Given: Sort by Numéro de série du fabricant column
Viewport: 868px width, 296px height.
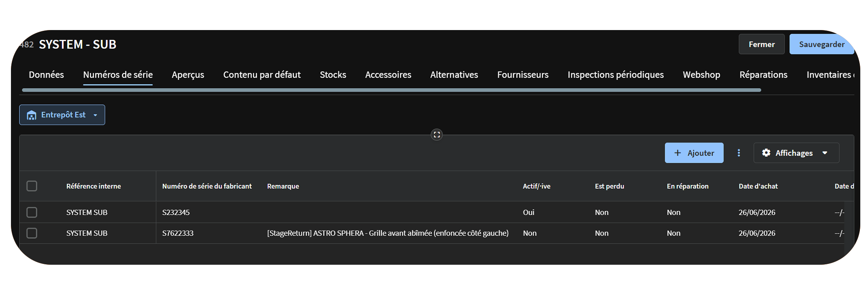Looking at the screenshot, I should point(207,186).
